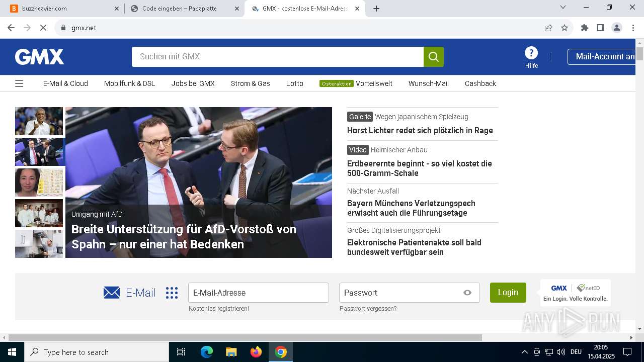Close the Papaplatte tab
Screen dimensions: 644x362
coord(237,9)
